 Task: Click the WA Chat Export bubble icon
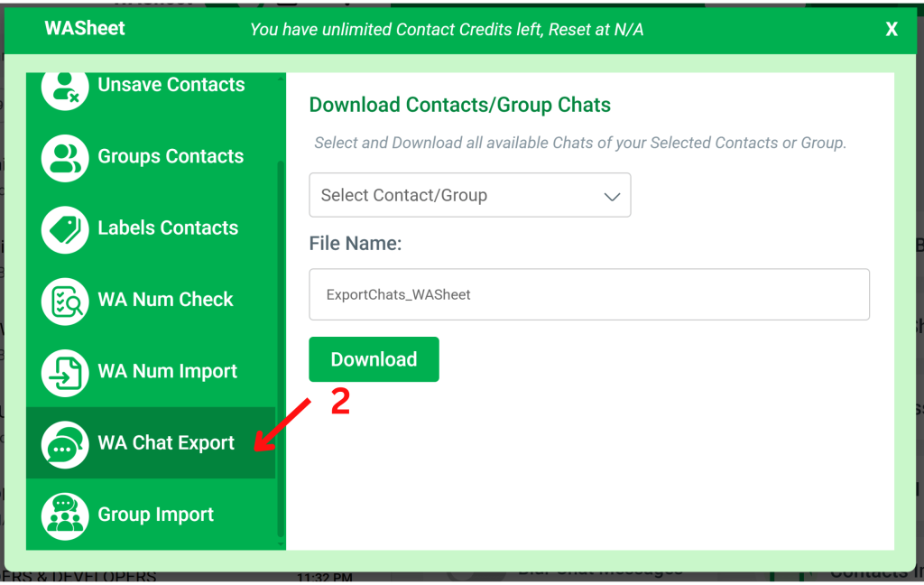click(65, 445)
